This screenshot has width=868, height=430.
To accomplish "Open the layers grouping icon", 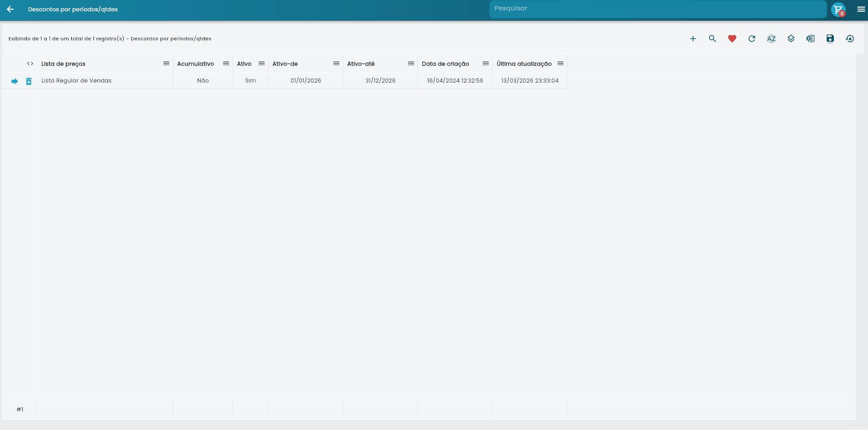I will click(x=791, y=39).
